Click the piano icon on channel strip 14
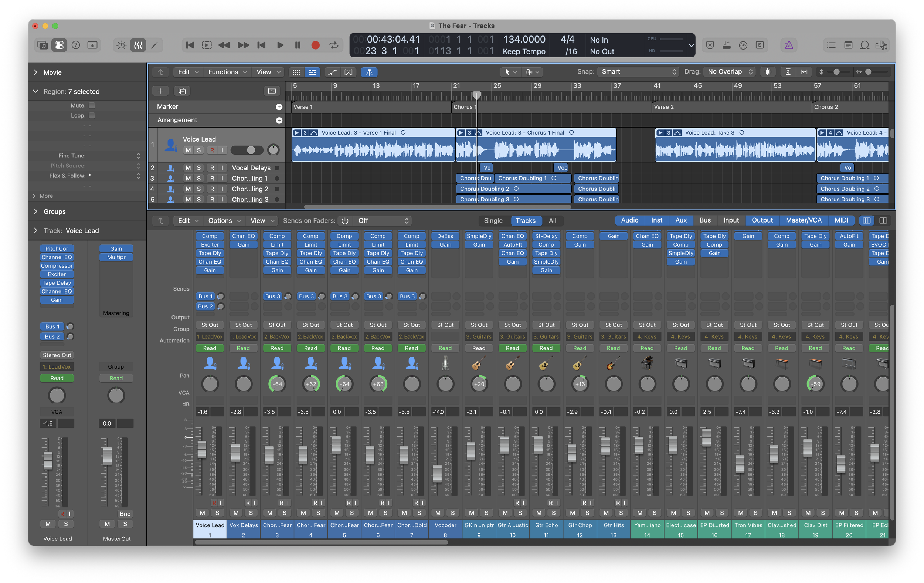924x583 pixels. (647, 363)
